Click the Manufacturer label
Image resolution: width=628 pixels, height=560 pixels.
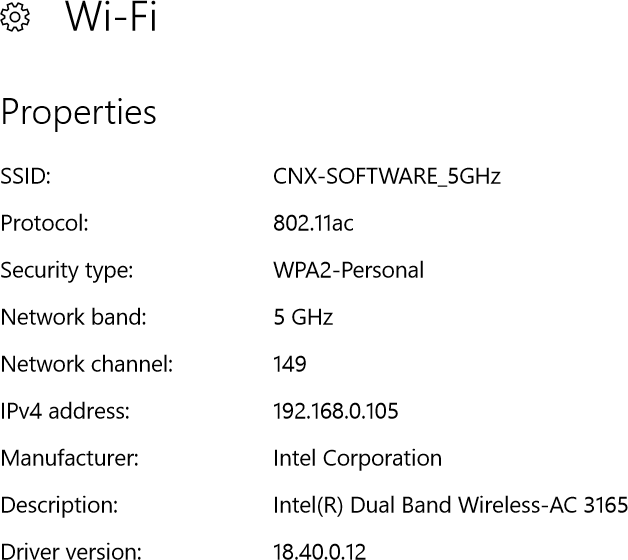70,458
